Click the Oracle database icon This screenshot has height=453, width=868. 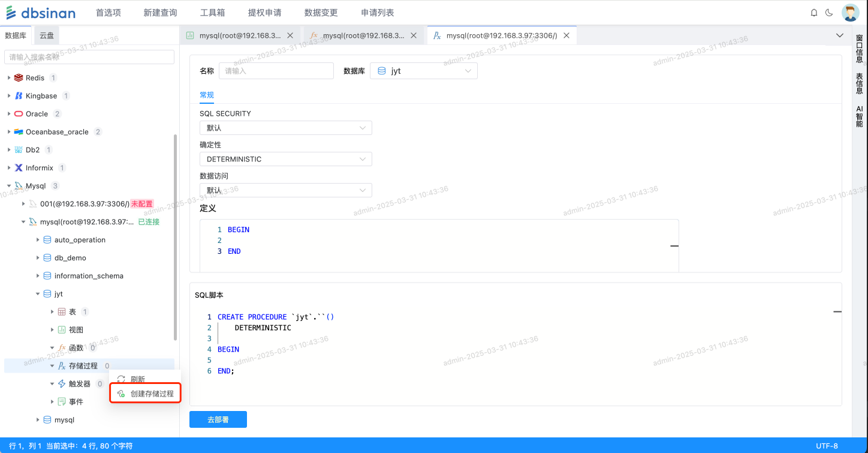click(19, 114)
